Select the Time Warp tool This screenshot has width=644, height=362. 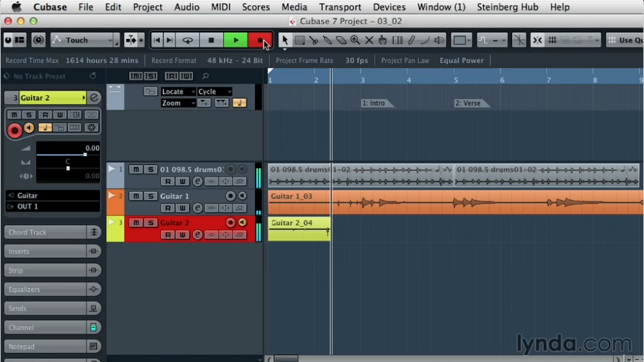(397, 40)
